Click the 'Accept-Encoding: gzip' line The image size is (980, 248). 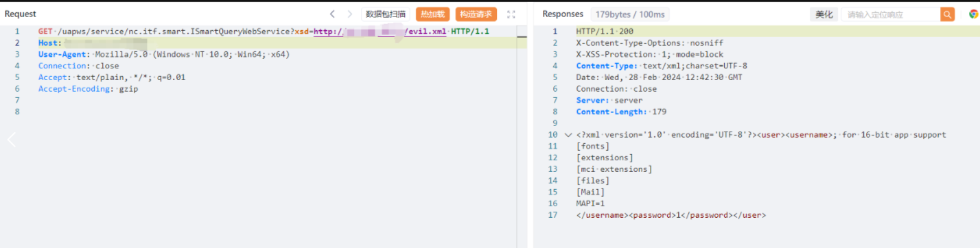coord(88,89)
